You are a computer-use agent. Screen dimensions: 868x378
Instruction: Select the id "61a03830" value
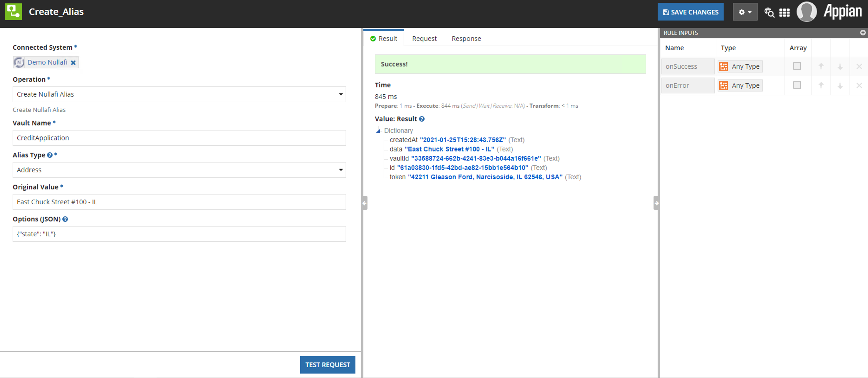(462, 168)
